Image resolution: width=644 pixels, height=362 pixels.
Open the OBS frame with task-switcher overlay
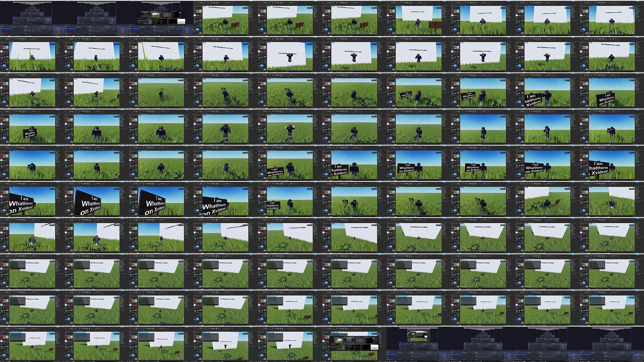click(x=161, y=18)
